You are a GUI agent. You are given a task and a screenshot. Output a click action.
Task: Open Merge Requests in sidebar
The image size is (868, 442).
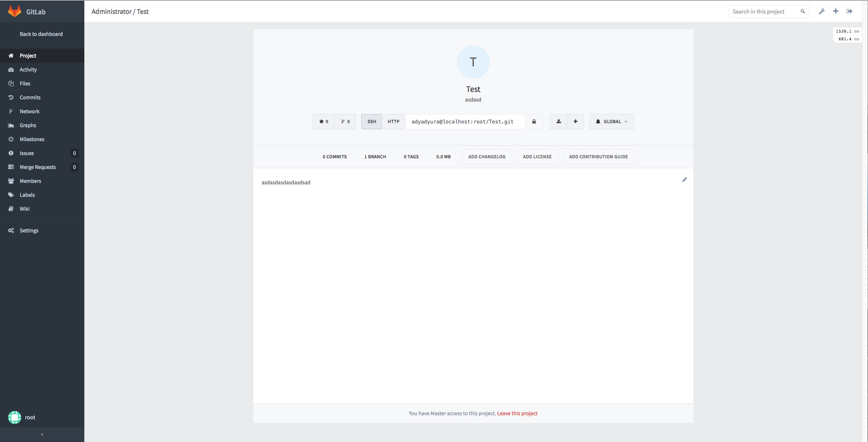38,167
